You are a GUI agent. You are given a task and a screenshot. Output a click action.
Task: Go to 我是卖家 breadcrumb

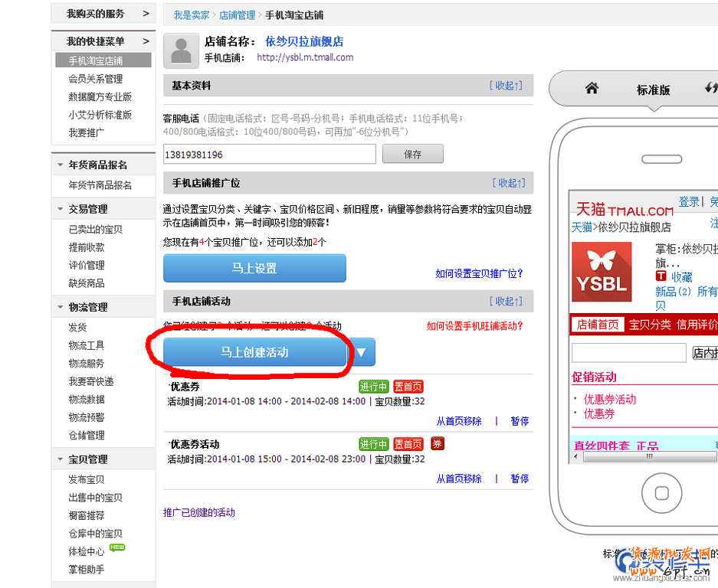click(x=191, y=15)
